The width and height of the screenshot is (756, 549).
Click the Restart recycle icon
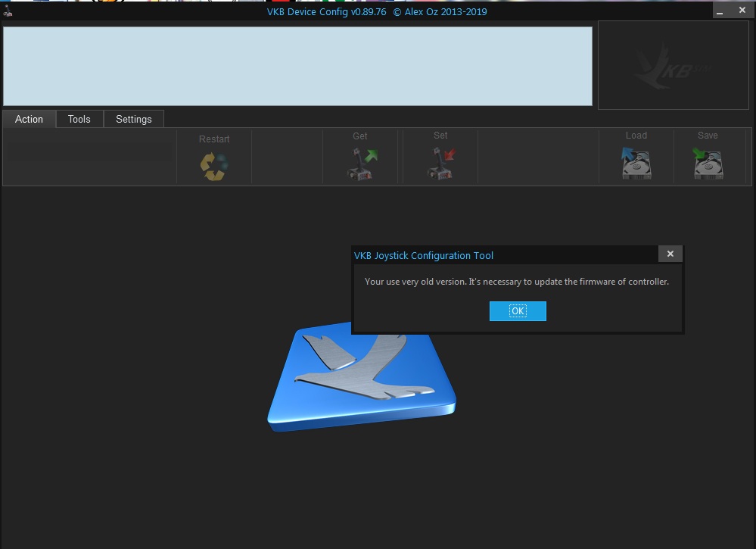214,167
